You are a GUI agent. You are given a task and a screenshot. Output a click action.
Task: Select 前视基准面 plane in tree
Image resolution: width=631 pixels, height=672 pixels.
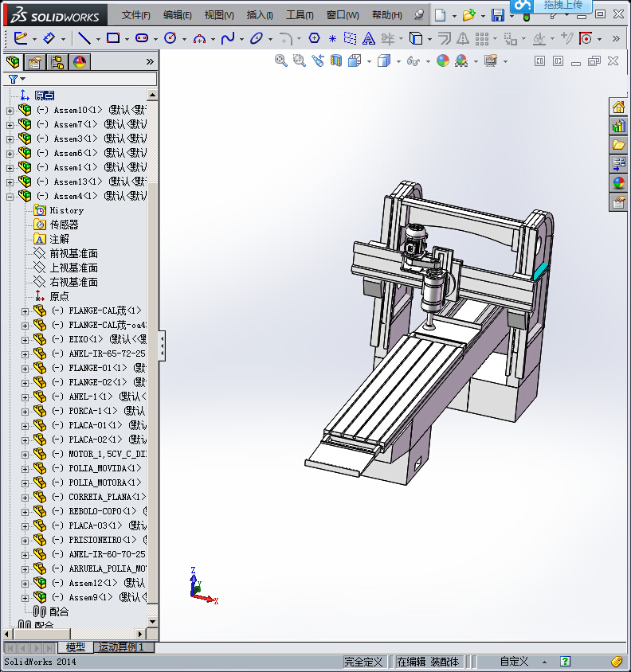[74, 253]
